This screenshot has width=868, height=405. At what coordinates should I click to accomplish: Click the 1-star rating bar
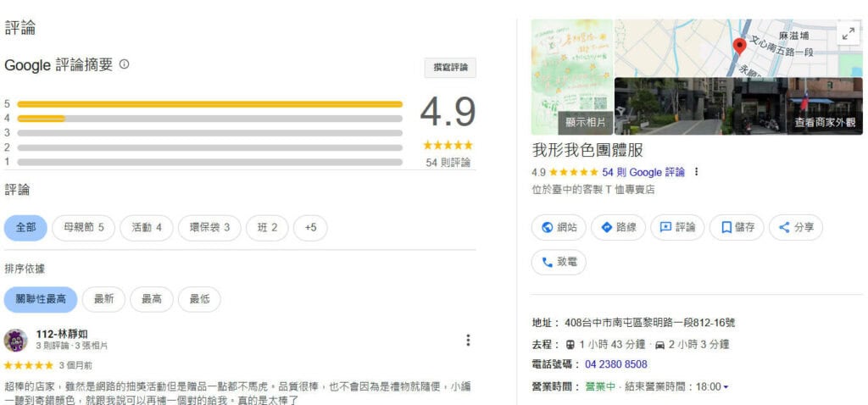210,162
